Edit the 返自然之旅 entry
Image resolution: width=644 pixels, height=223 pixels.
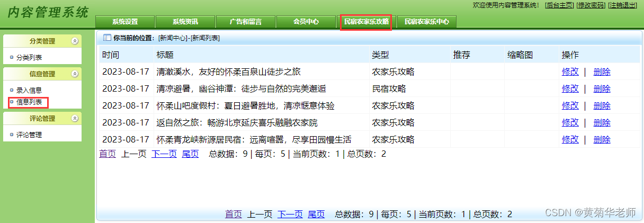(x=570, y=123)
